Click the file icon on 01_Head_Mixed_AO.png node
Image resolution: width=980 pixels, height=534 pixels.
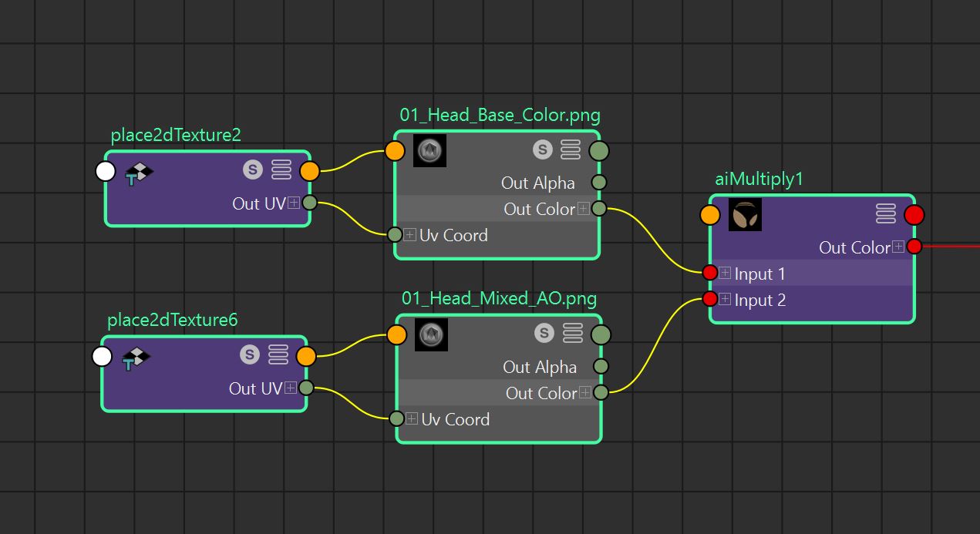pyautogui.click(x=431, y=334)
